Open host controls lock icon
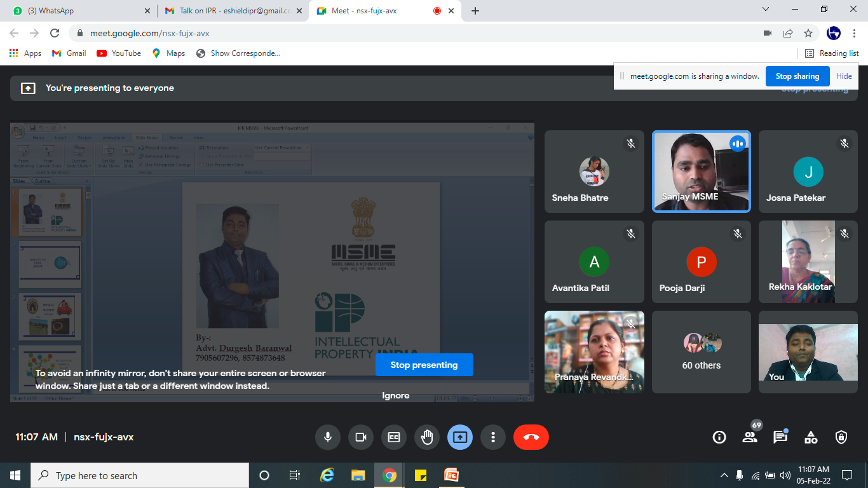The image size is (868, 488). [x=841, y=437]
